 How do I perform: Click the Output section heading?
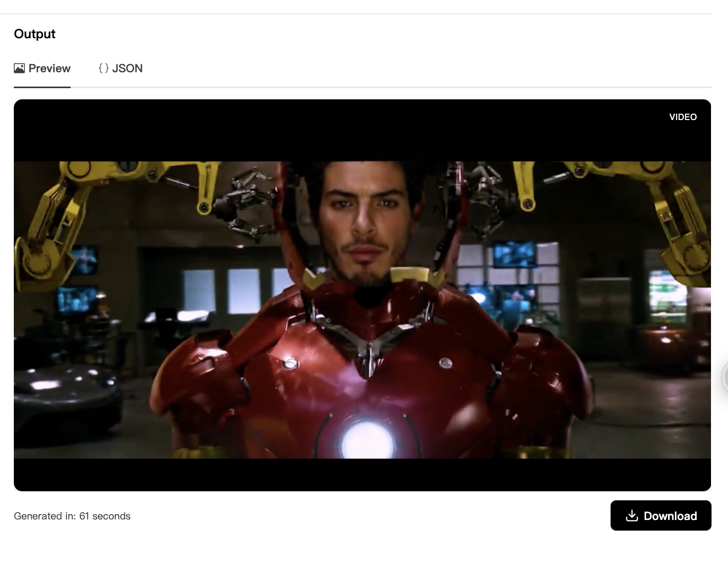coord(35,34)
